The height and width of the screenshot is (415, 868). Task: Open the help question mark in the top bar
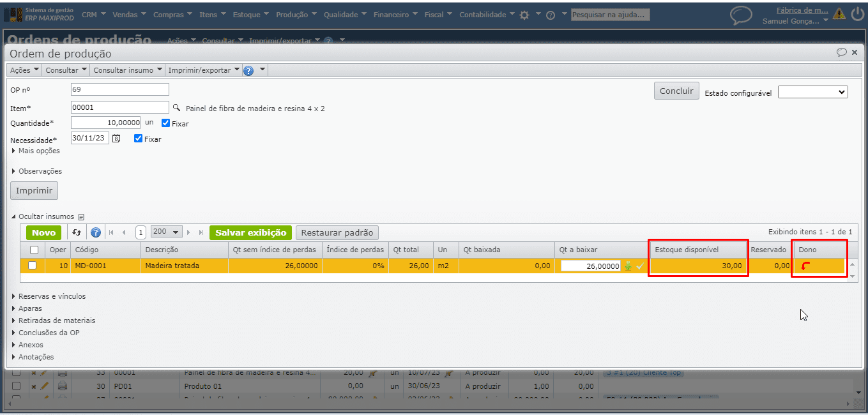coord(550,15)
